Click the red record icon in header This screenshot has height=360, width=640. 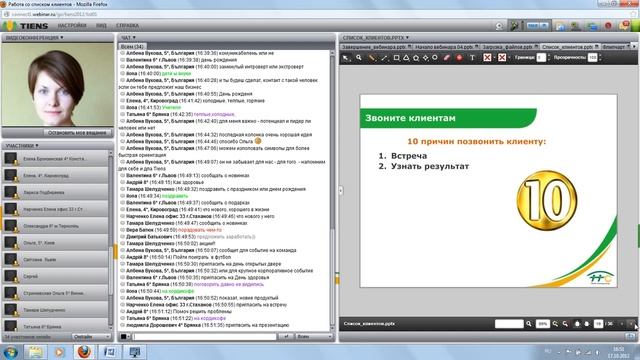[x=608, y=26]
